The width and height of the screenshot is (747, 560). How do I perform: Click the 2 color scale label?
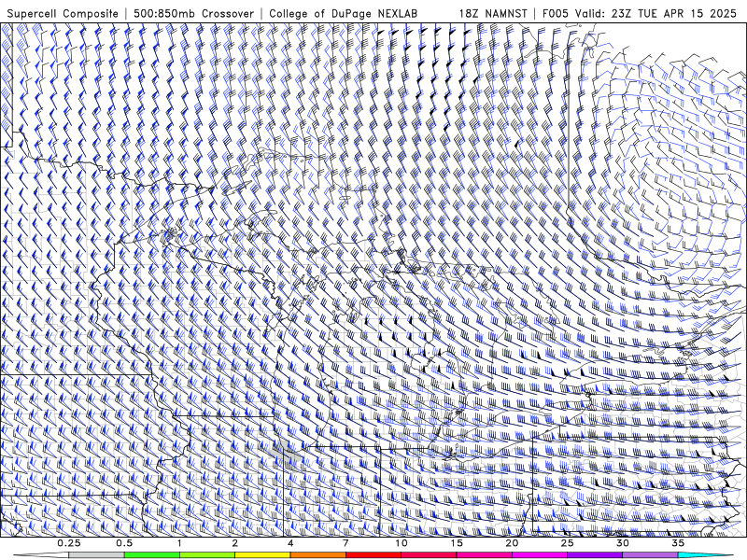click(235, 543)
